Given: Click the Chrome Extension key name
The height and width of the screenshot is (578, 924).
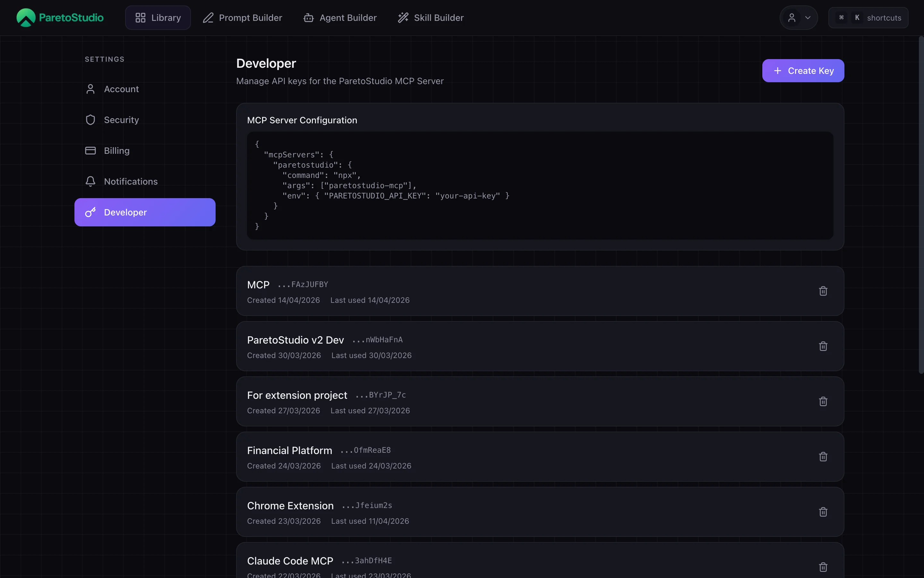Looking at the screenshot, I should coord(291,506).
